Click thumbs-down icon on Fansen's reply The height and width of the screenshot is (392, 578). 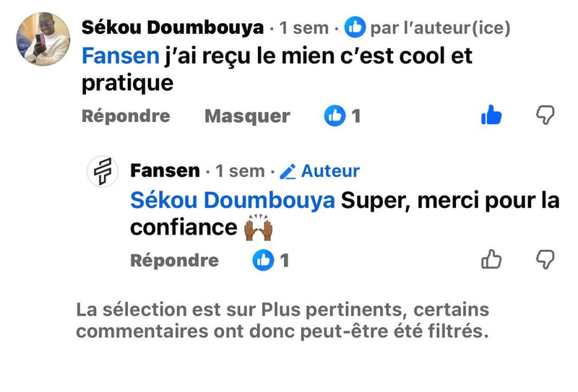tap(545, 260)
